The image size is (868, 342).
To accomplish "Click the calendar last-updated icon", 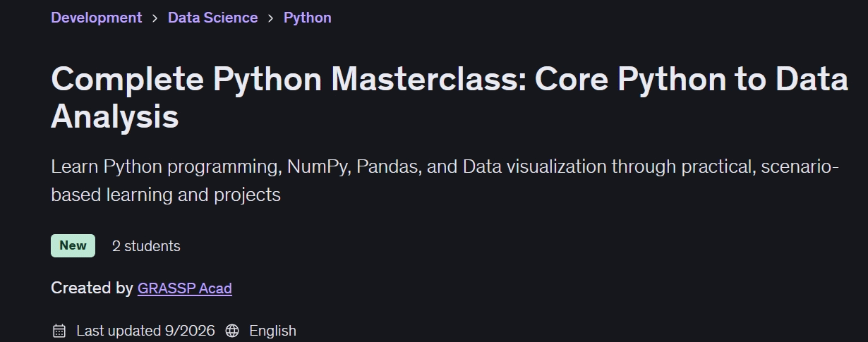I will pos(59,331).
